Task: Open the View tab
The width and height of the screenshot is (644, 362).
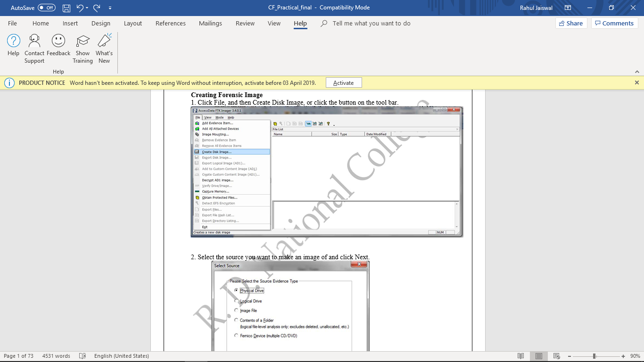Action: [x=274, y=23]
